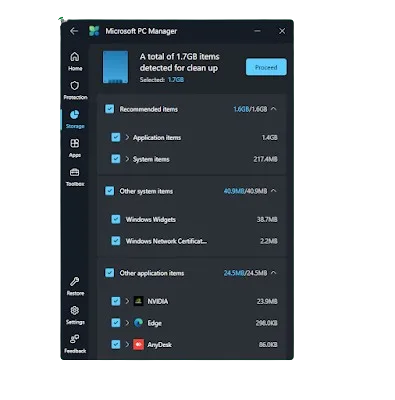
Task: Expand the NVIDIA row arrow
Action: click(x=127, y=301)
